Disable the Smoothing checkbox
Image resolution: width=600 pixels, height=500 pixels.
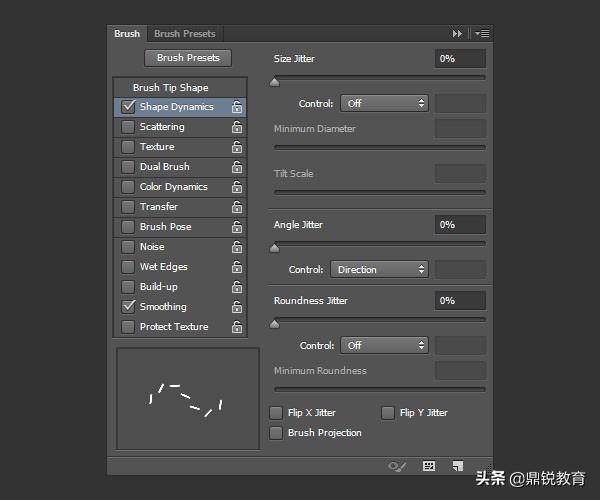click(128, 306)
